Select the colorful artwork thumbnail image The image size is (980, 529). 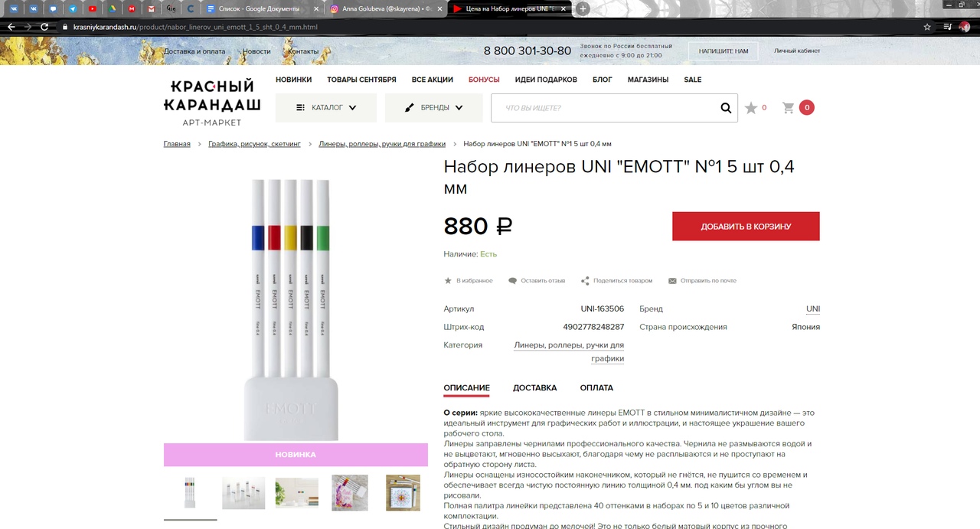tap(350, 493)
